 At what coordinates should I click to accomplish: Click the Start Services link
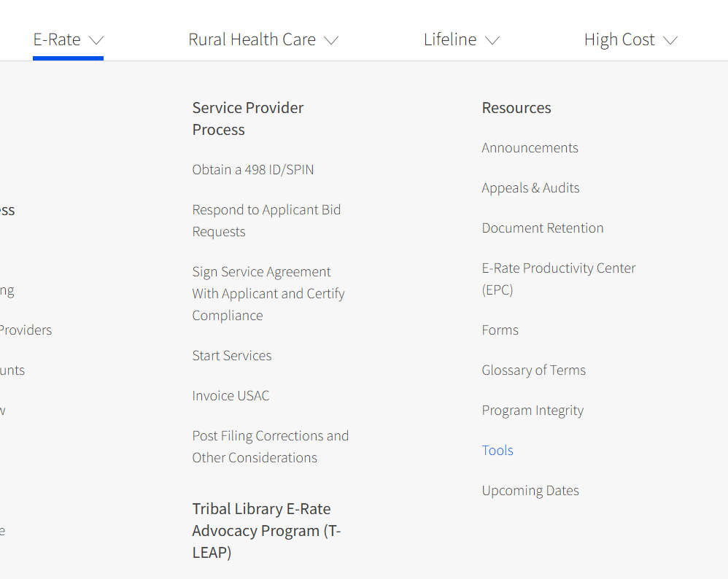(232, 355)
